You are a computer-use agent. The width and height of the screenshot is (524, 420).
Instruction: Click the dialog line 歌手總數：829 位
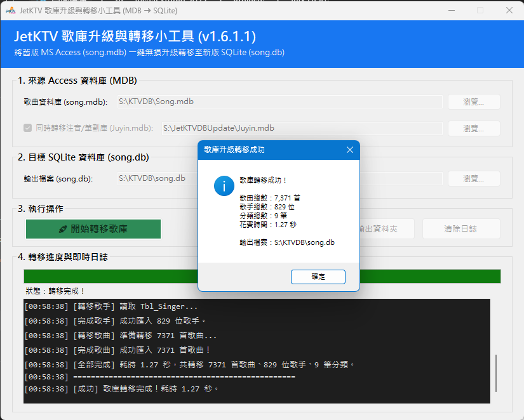click(x=267, y=207)
